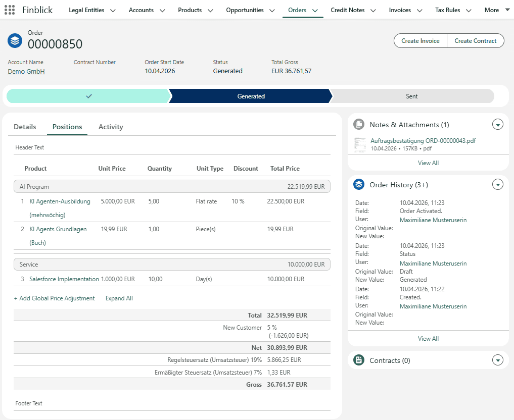Select the Positions tab
The height and width of the screenshot is (420, 514).
67,127
